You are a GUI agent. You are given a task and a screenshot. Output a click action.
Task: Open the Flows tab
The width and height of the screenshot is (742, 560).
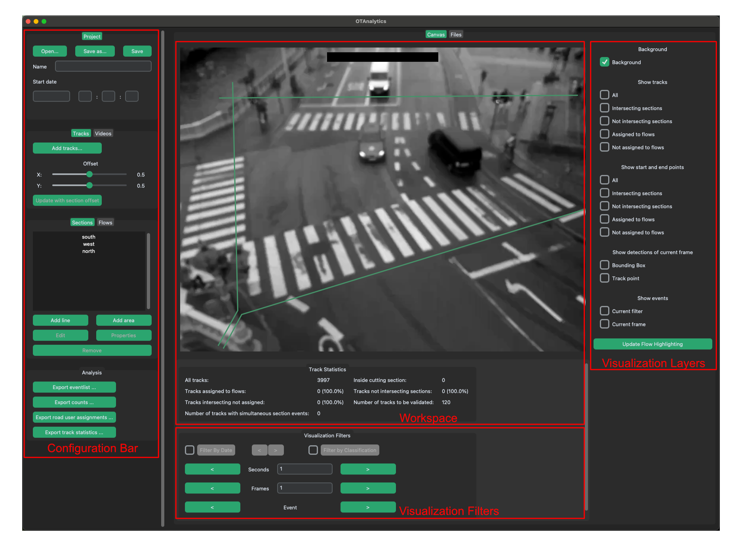click(105, 222)
